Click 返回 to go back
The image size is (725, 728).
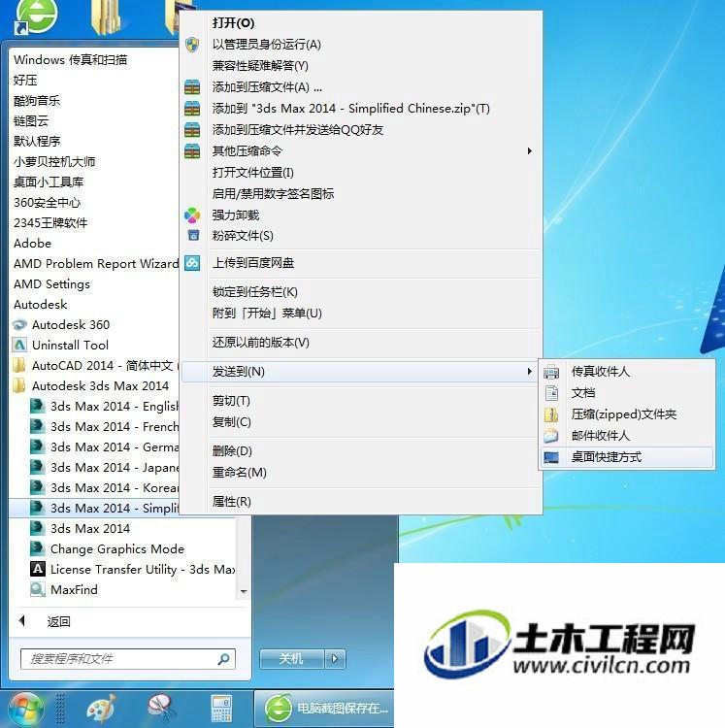58,621
